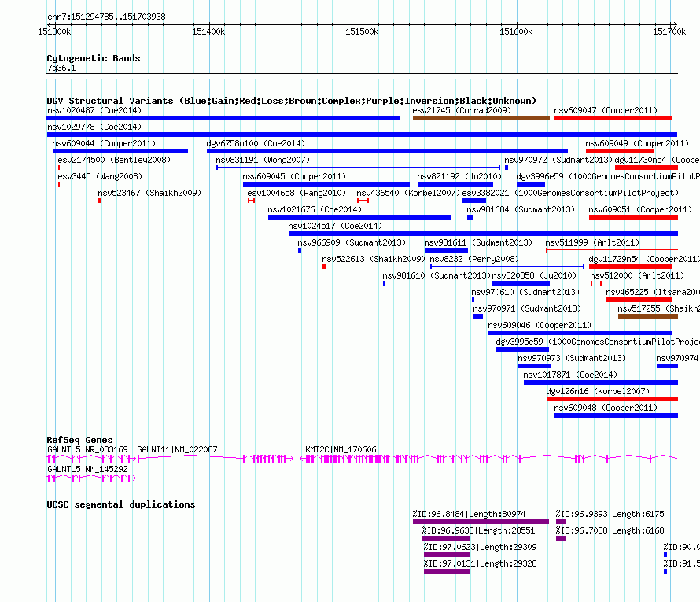Open nsv970974 variant label

pos(678,358)
